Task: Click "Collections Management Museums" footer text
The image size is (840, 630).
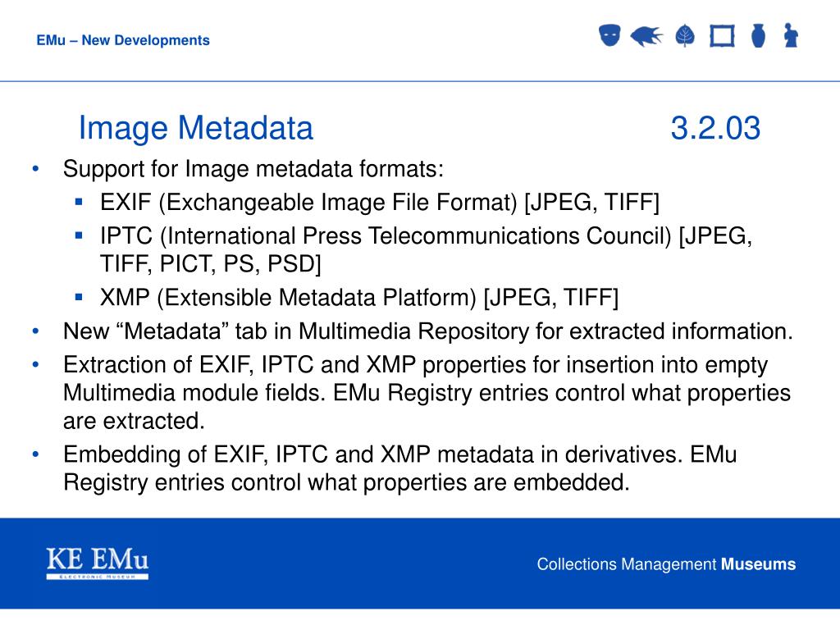Action: point(666,564)
